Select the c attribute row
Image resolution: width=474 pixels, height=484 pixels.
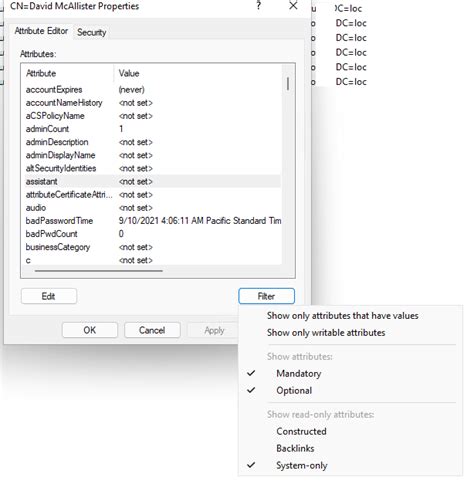pyautogui.click(x=153, y=260)
